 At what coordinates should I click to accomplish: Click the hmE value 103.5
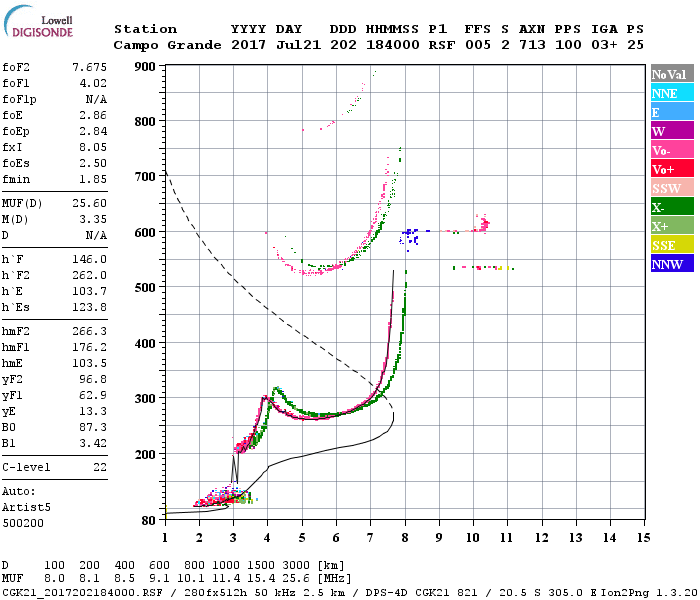89,363
